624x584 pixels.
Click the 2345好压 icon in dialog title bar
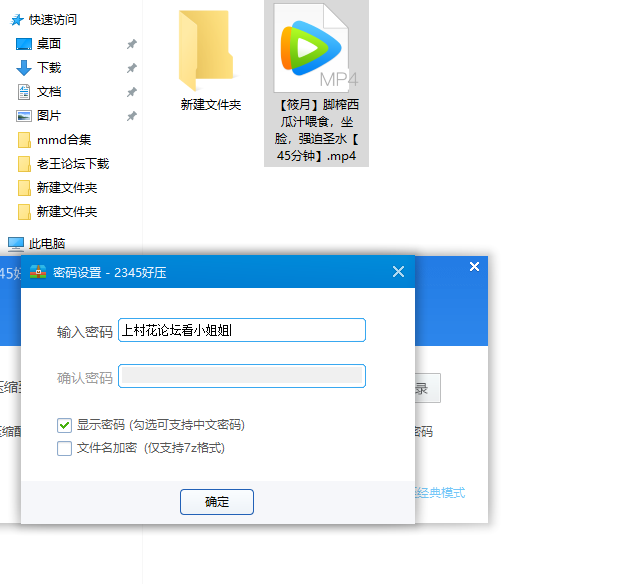point(38,272)
